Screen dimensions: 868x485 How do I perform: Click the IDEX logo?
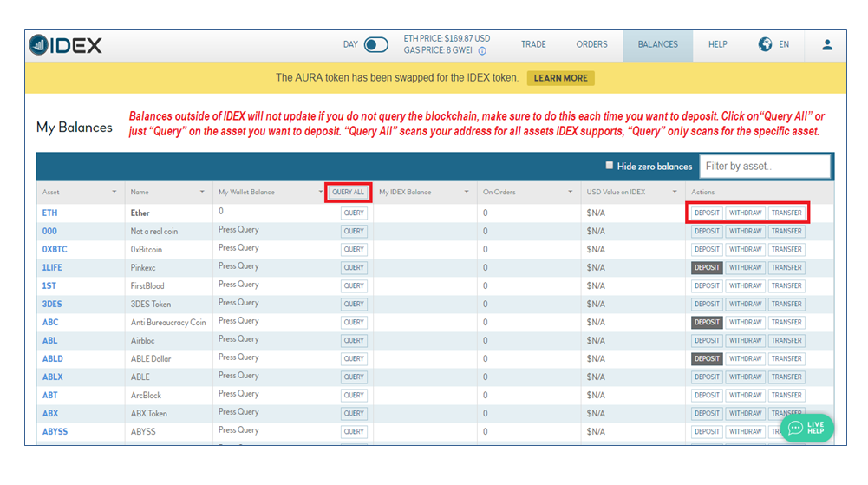coord(65,45)
